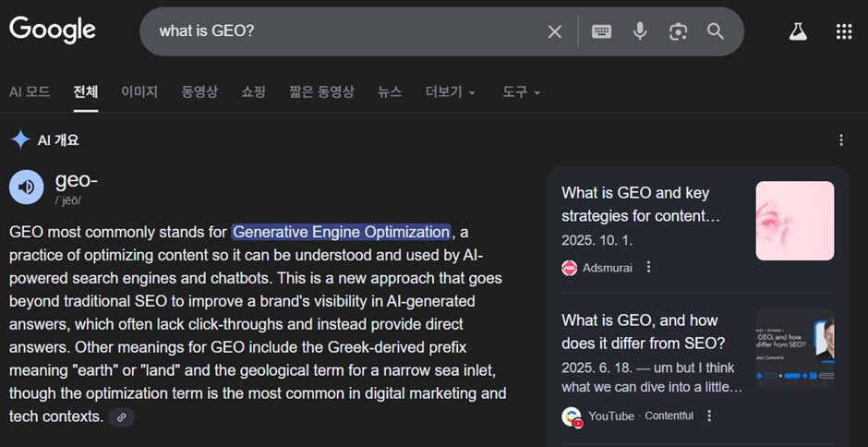This screenshot has height=447, width=868.
Task: Submit search with magnifying glass icon
Action: pos(716,31)
